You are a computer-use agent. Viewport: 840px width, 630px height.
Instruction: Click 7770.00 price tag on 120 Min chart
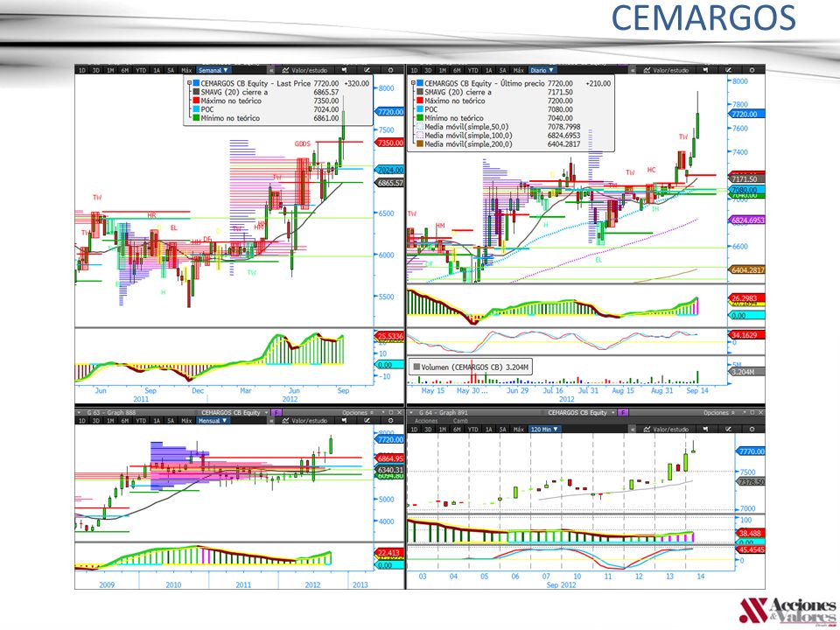pos(751,451)
